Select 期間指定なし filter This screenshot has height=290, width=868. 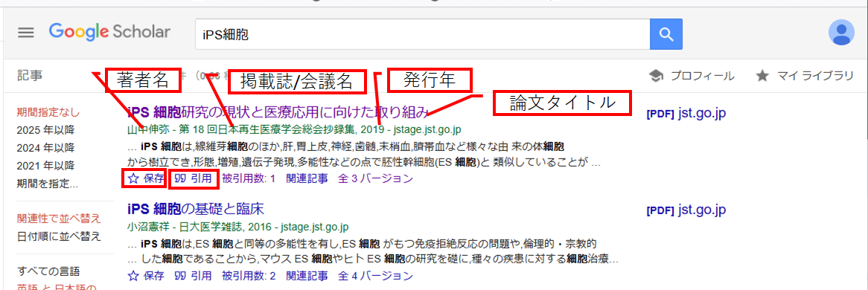(x=48, y=113)
